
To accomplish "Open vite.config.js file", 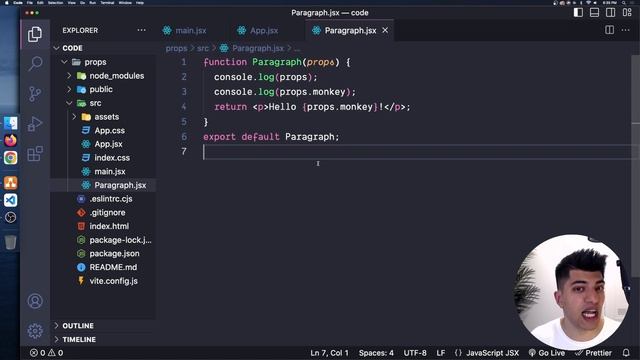I will coord(113,281).
